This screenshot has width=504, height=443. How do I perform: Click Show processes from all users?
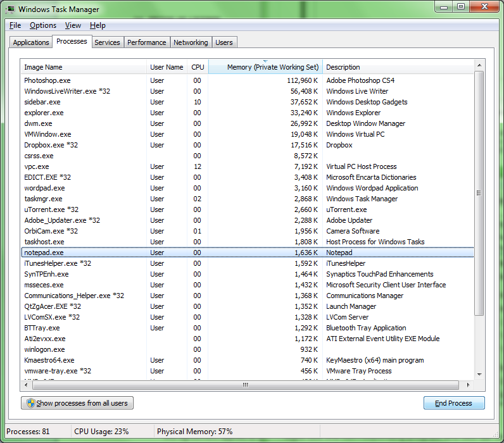(x=77, y=403)
